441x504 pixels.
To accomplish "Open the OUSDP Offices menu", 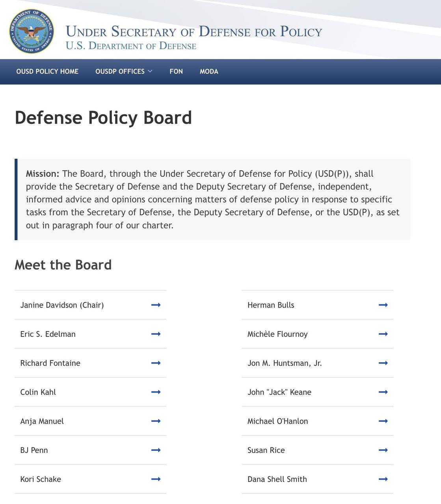I will click(120, 71).
